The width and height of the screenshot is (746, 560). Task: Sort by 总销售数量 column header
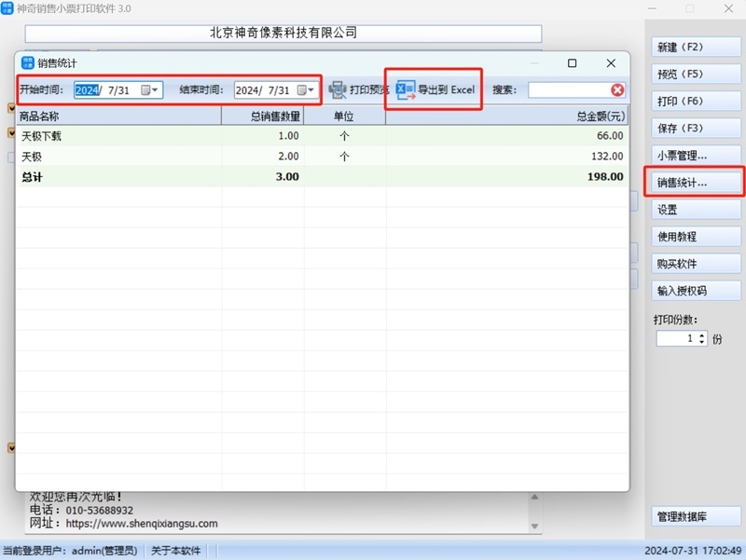(263, 116)
